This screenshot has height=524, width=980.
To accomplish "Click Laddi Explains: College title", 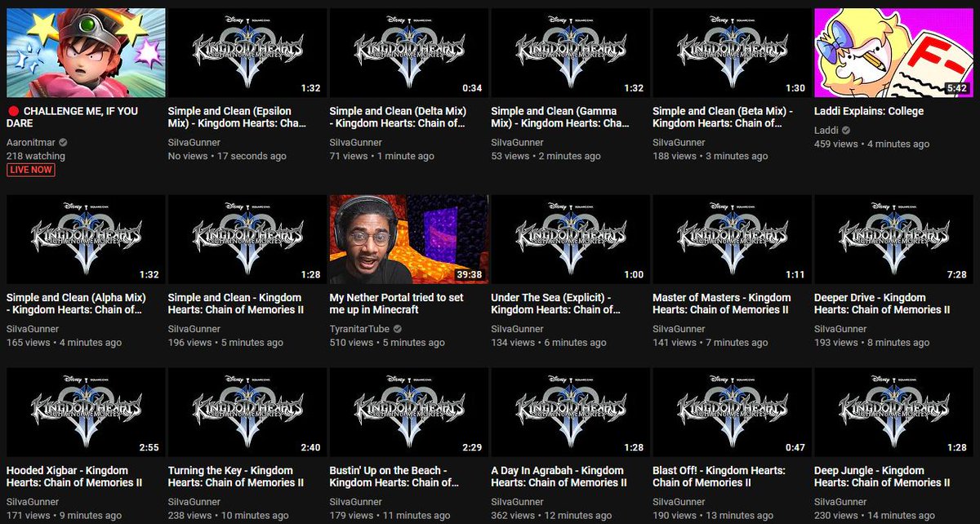I will pos(869,111).
